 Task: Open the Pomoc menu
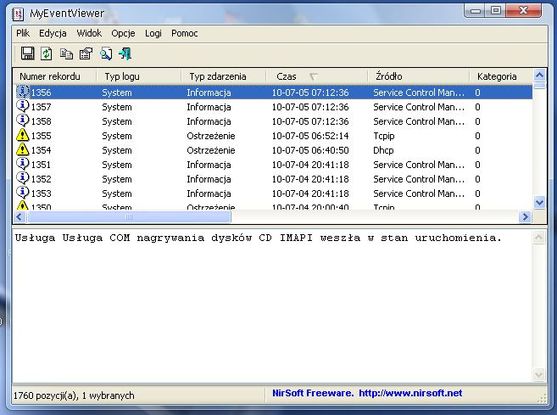tap(184, 33)
